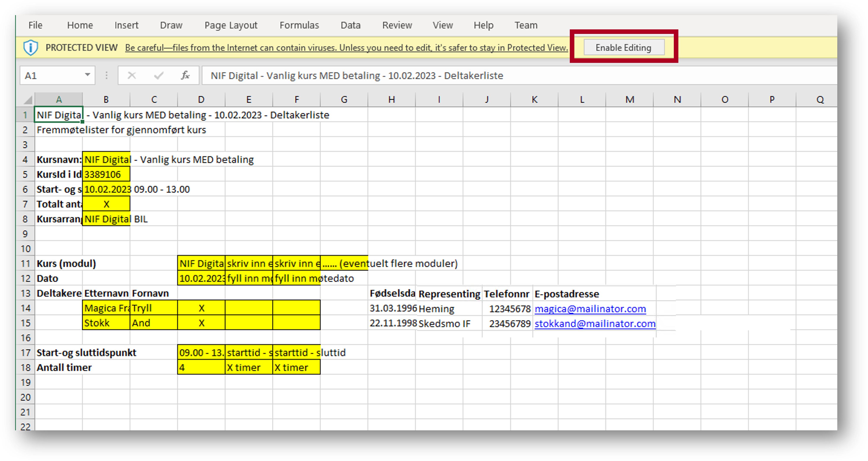Select the 'Etternavn' header cell
This screenshot has width=868, height=461.
click(106, 293)
